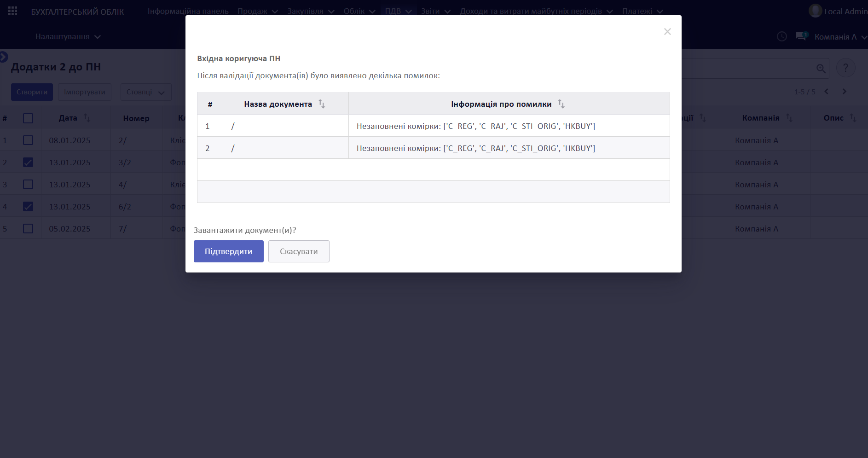Screen dimensions: 868x458
Task: Click the Номер column header
Action: 136,118
